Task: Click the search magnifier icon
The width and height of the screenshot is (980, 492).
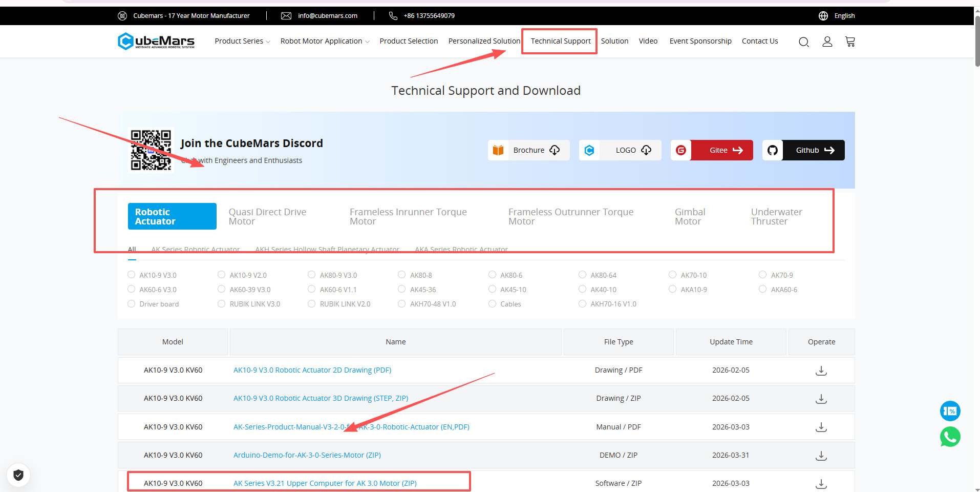Action: click(x=803, y=42)
